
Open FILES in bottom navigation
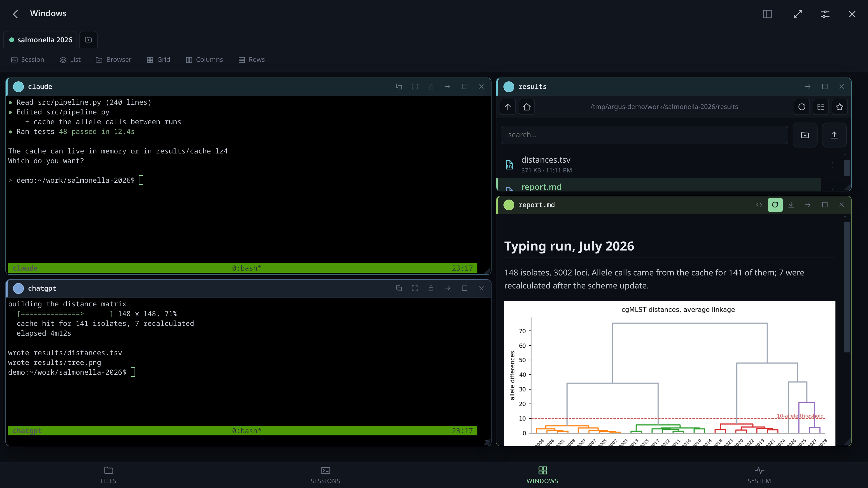click(108, 475)
